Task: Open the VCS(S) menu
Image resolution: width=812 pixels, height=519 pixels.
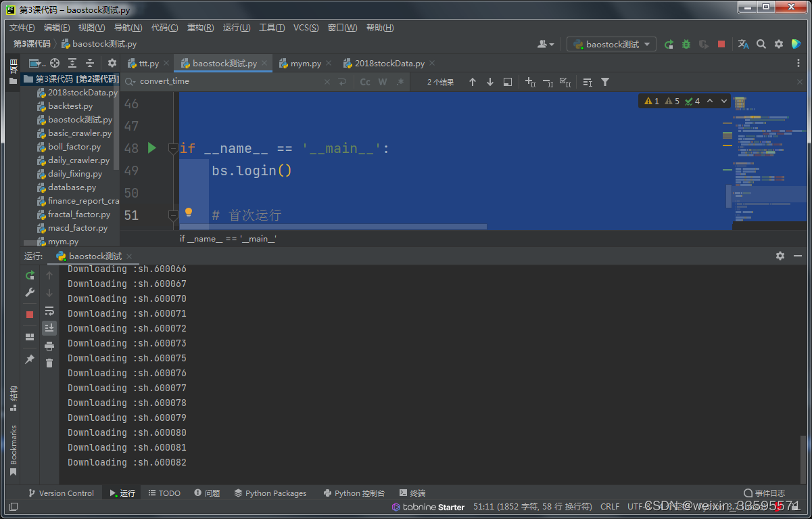Action: click(306, 28)
